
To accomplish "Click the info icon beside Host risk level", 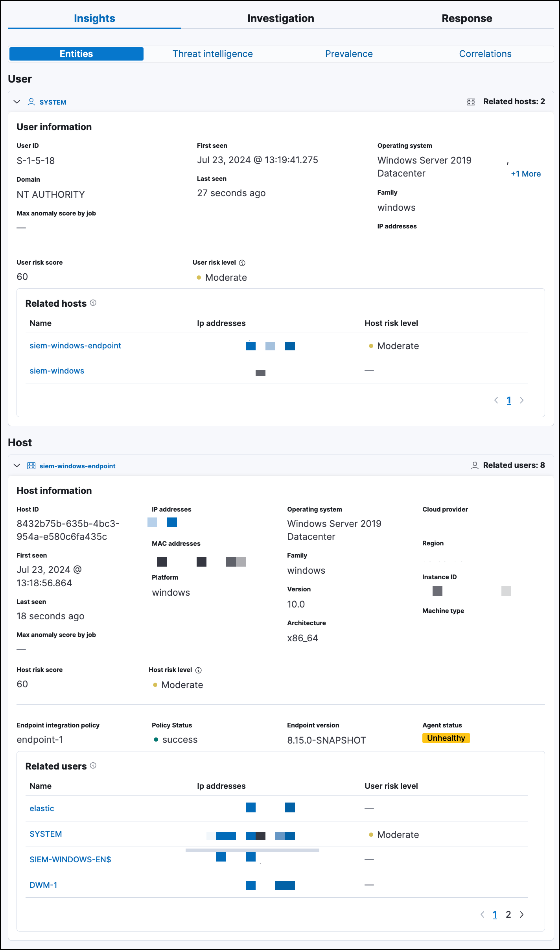I will pos(199,670).
